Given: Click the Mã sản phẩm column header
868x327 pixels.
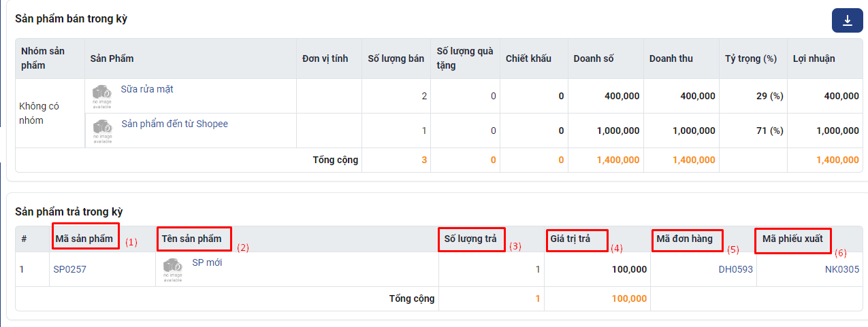Looking at the screenshot, I should click(x=84, y=239).
